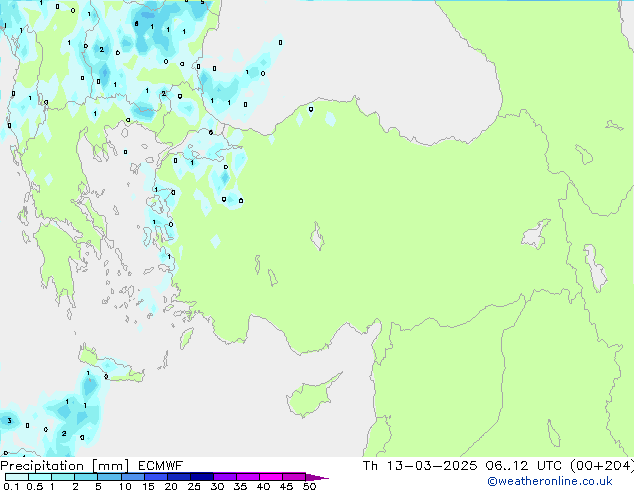Viewport: 634px width, 490px height.
Task: Click the "ECMWF" model label
Action: 160,466
